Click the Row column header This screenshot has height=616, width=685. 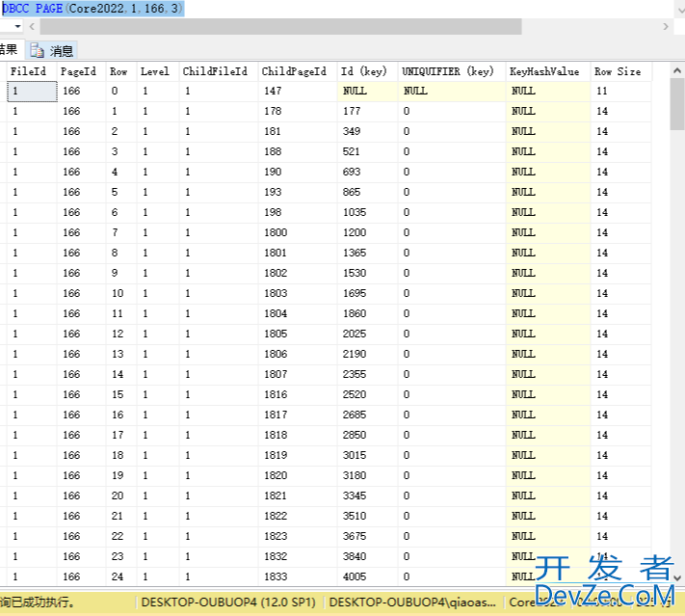(121, 71)
